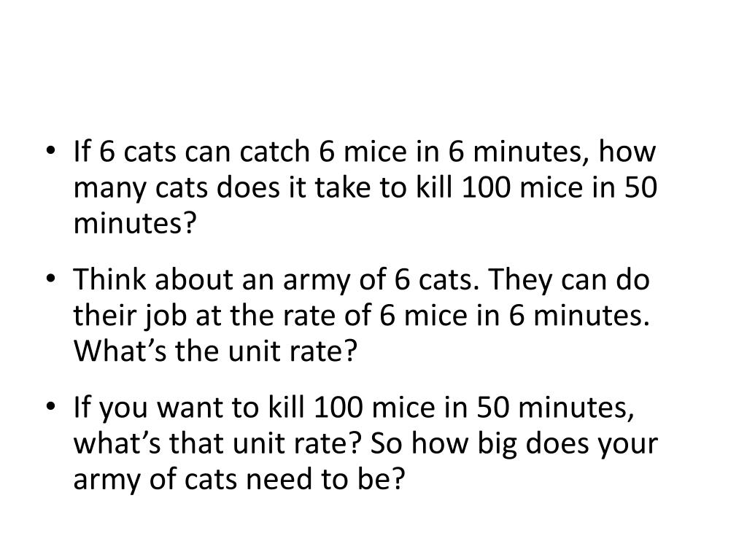Select the line starting 'many cats does it take'

[365, 187]
